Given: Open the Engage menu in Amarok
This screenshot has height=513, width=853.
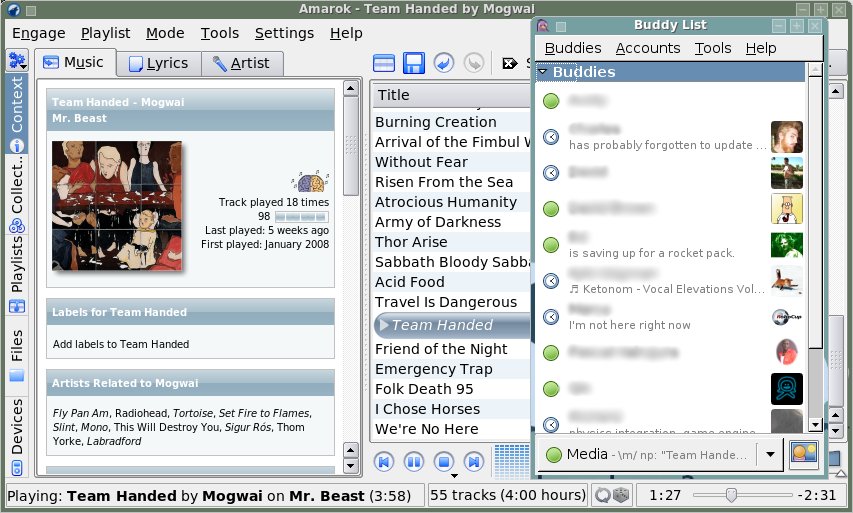Looking at the screenshot, I should (39, 33).
